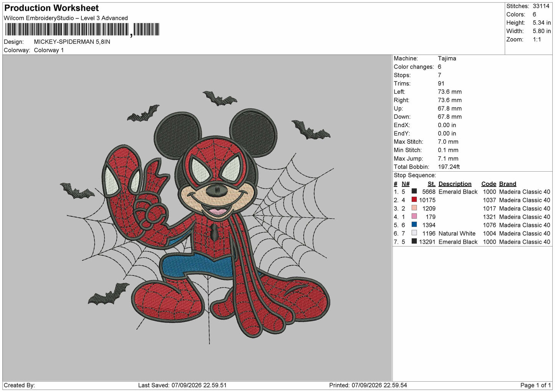The width and height of the screenshot is (555, 392).
Task: Click the Min Stitch value '0.1 mm'
Action: tap(448, 150)
